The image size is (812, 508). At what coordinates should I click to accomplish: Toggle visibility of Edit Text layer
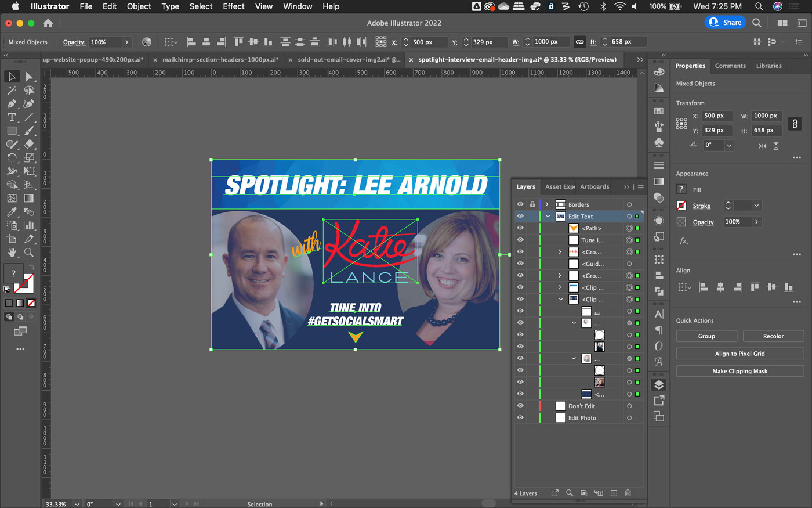coord(520,216)
